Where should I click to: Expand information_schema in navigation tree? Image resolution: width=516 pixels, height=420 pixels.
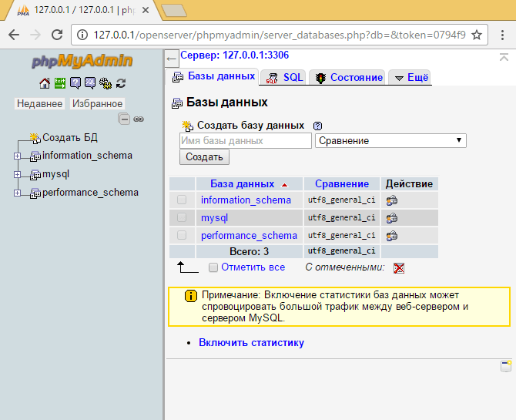click(x=18, y=156)
